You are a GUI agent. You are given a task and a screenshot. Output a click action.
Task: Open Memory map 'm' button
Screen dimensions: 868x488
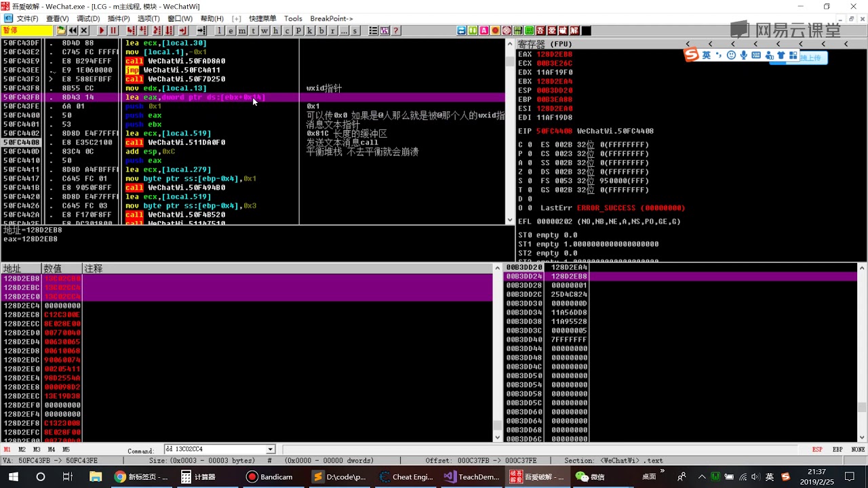[x=242, y=30]
